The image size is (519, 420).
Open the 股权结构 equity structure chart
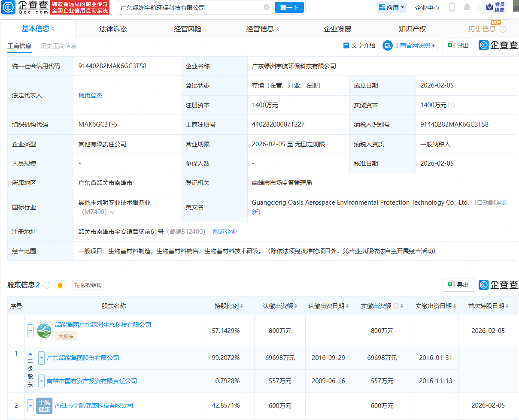(x=88, y=284)
